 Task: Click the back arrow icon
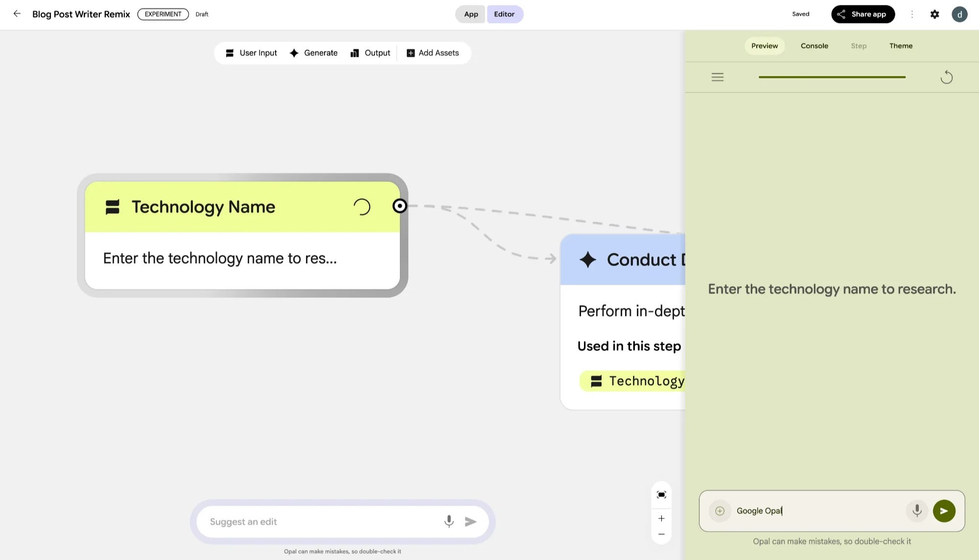point(17,14)
